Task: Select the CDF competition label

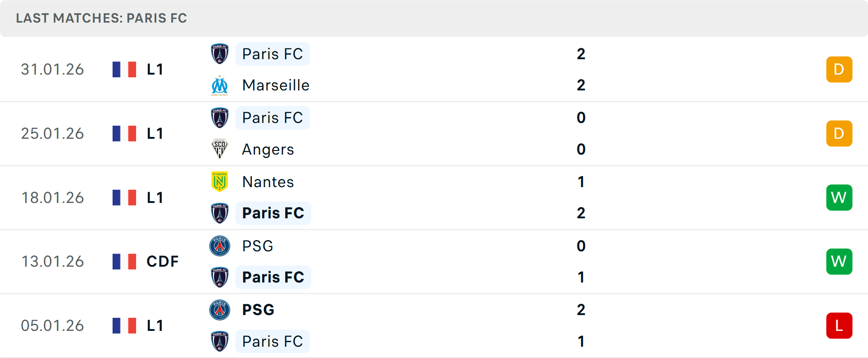Action: [162, 261]
